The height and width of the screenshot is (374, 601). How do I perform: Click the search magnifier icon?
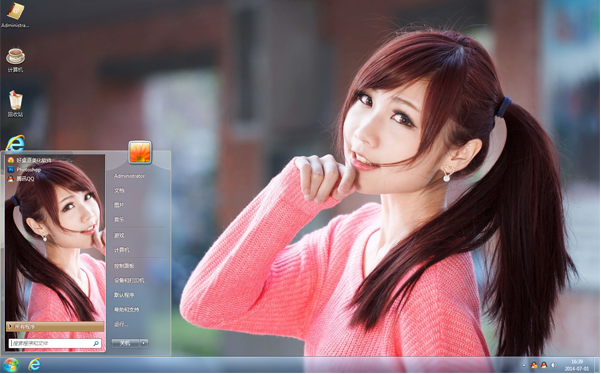click(x=96, y=343)
